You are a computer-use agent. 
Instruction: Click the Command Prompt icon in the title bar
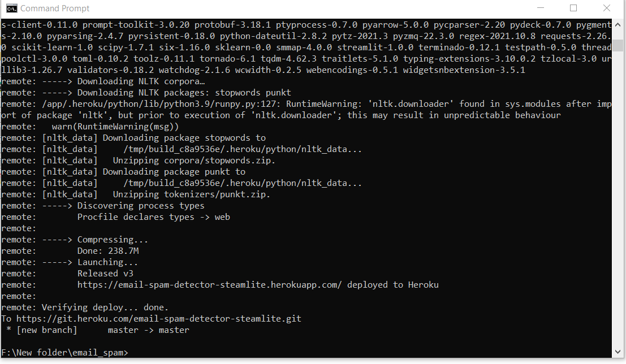click(x=10, y=8)
